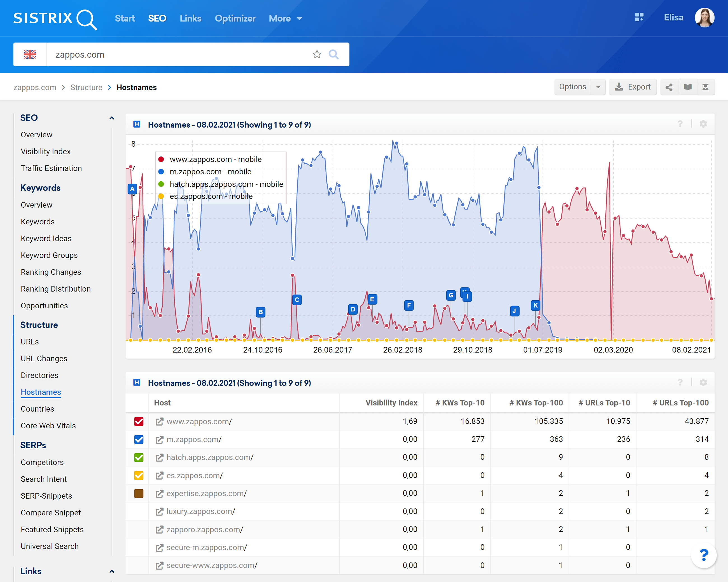Screen dimensions: 728x582
Task: Open chart box settings gear
Action: [x=703, y=124]
